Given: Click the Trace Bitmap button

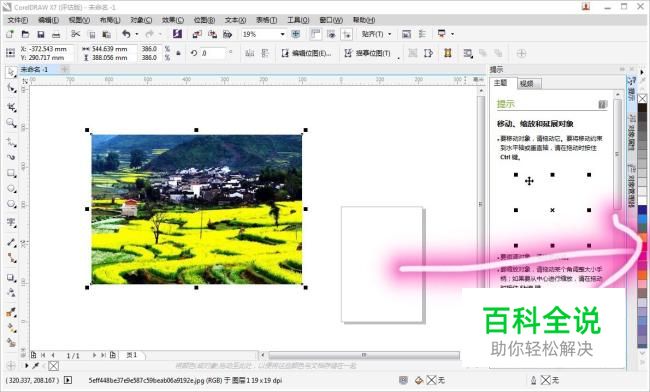Looking at the screenshot, I should (x=368, y=53).
